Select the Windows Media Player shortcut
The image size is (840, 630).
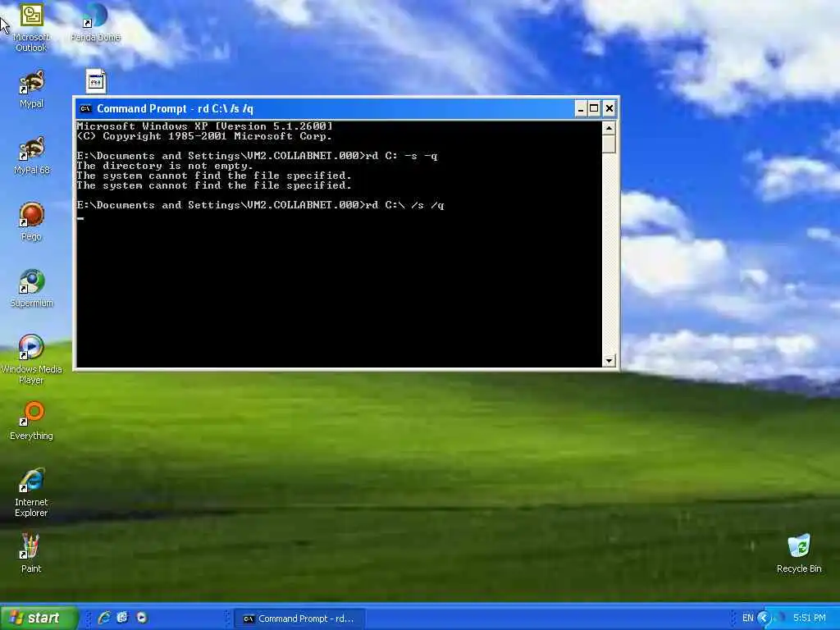31,359
